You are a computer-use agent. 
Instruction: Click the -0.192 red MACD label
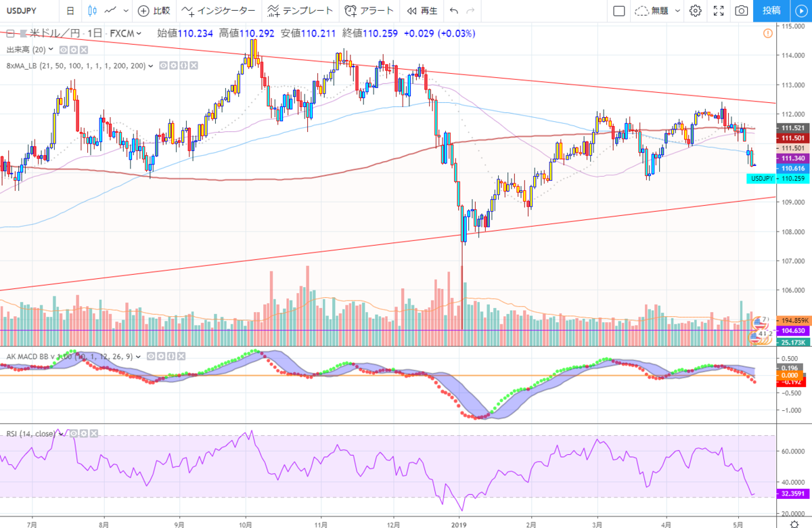pyautogui.click(x=791, y=382)
